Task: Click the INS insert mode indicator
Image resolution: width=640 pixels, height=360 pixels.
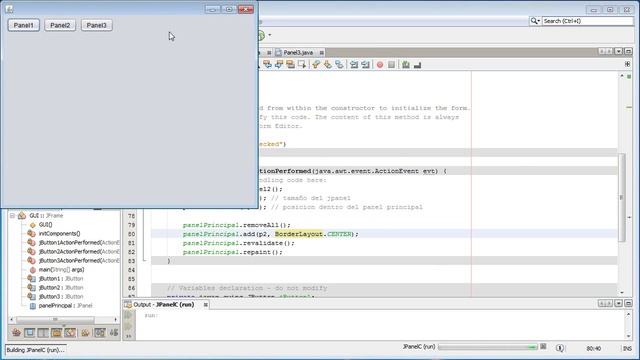Action: click(627, 348)
